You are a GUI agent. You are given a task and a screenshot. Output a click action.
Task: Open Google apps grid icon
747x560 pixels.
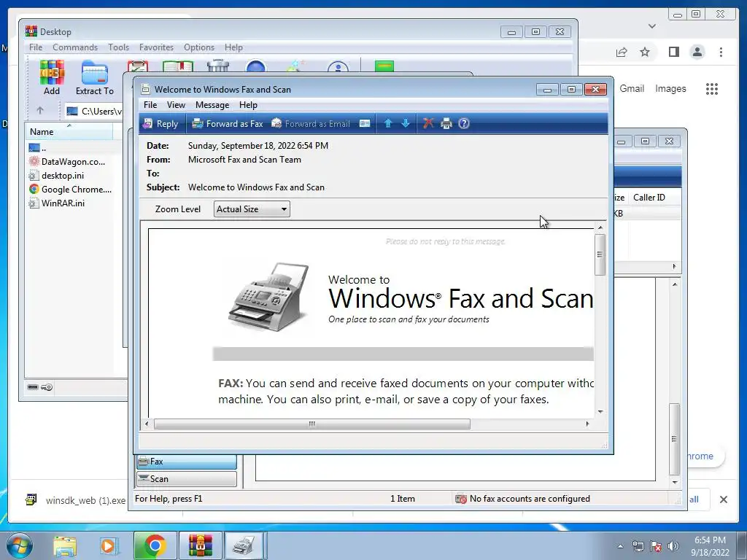[712, 88]
